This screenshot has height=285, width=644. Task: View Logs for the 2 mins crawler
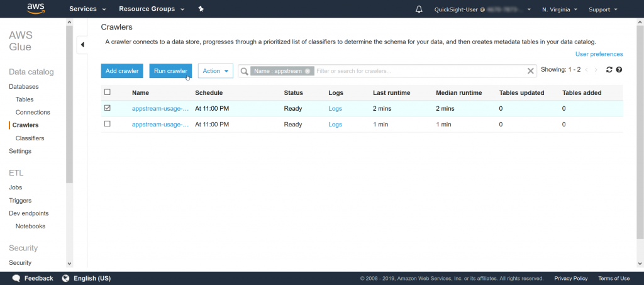tap(335, 108)
